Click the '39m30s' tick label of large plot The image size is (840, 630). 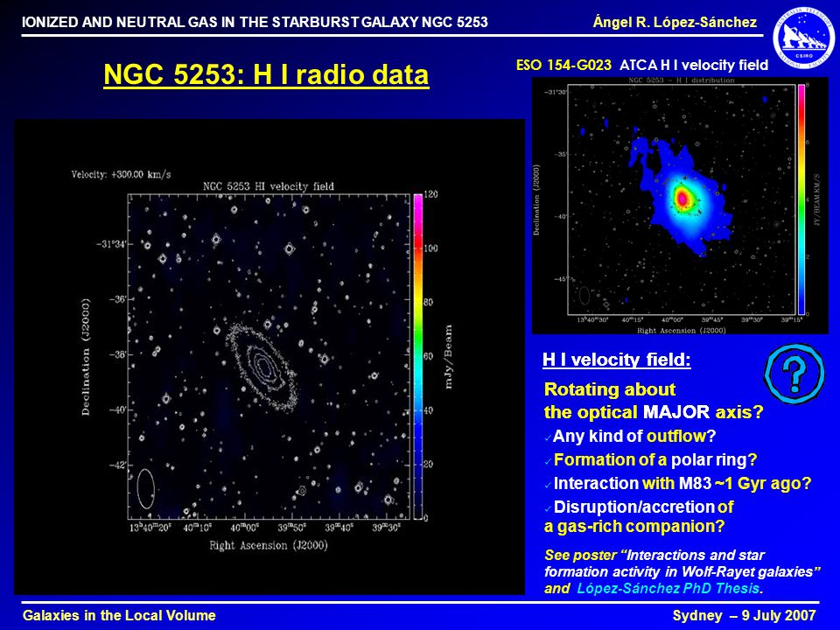coord(386,528)
